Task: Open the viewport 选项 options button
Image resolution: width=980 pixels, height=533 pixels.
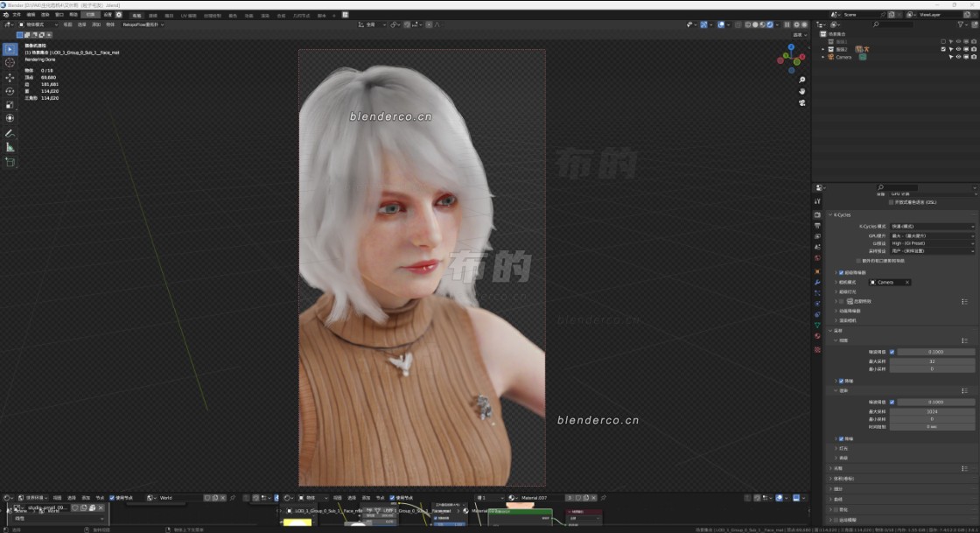Action: 798,35
